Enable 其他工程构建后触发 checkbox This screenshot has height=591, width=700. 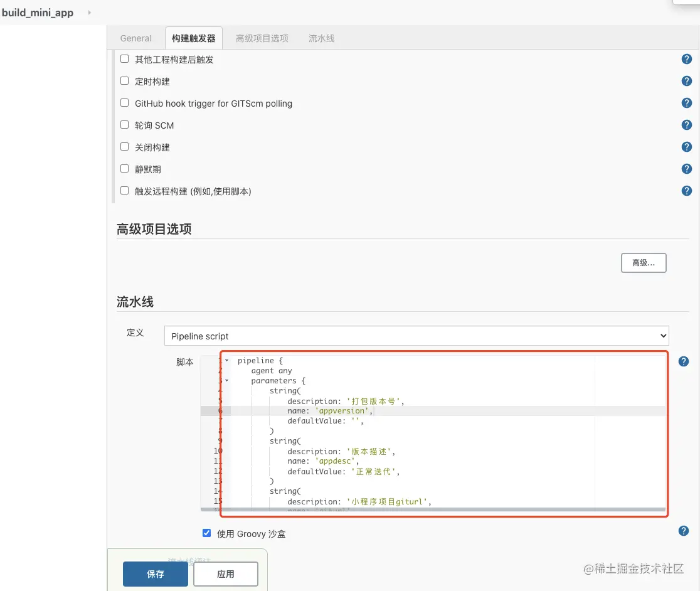pos(125,59)
